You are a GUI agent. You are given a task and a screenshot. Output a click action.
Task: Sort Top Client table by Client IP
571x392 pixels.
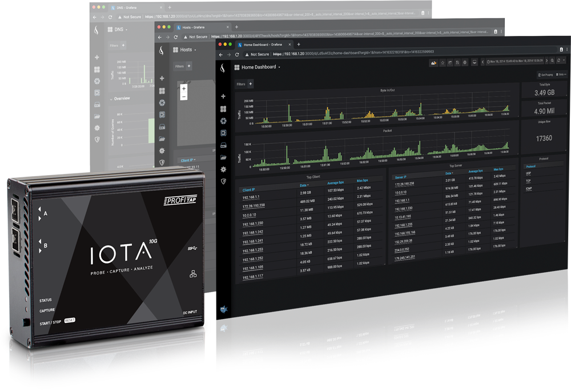(249, 190)
